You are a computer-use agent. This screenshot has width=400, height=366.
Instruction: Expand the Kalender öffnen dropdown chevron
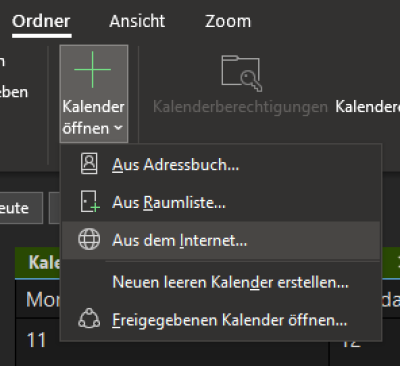[x=118, y=128]
